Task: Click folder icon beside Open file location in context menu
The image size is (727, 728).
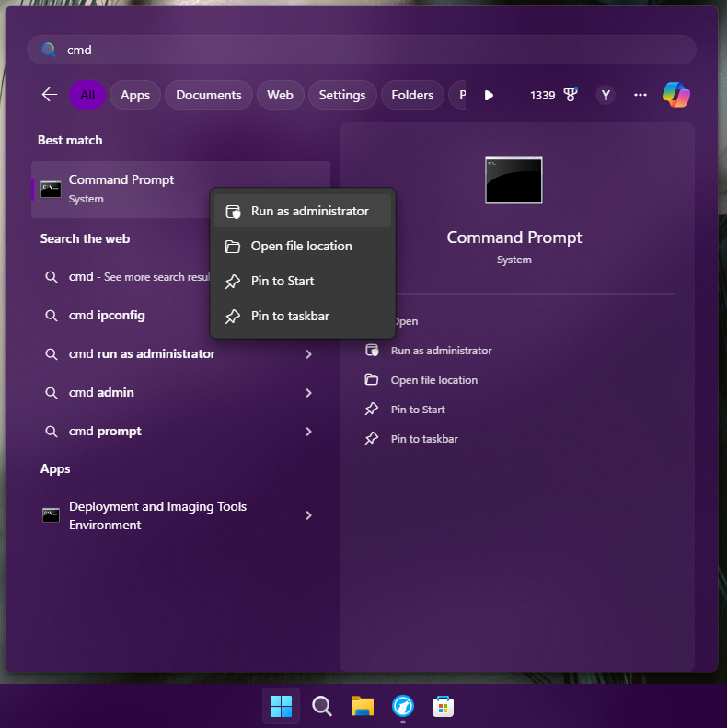Action: tap(233, 246)
